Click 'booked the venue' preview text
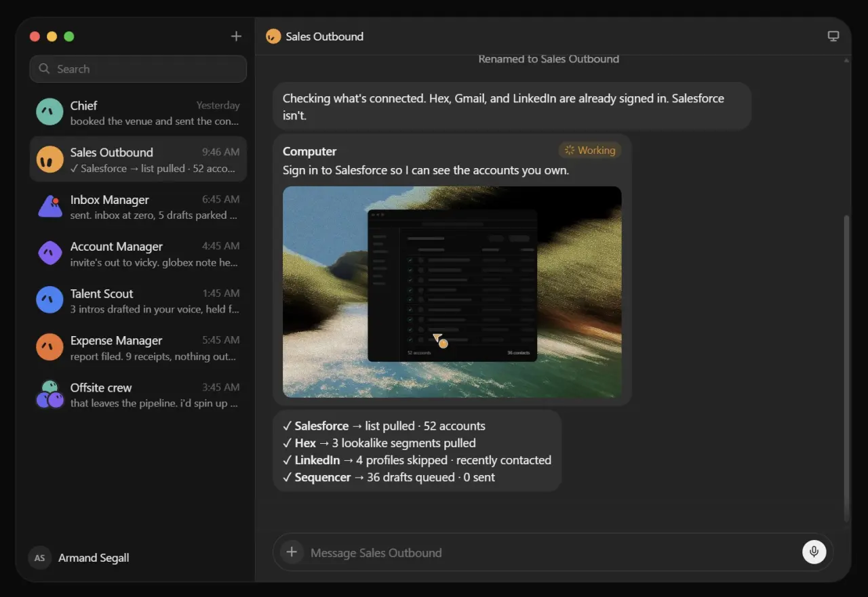 155,121
